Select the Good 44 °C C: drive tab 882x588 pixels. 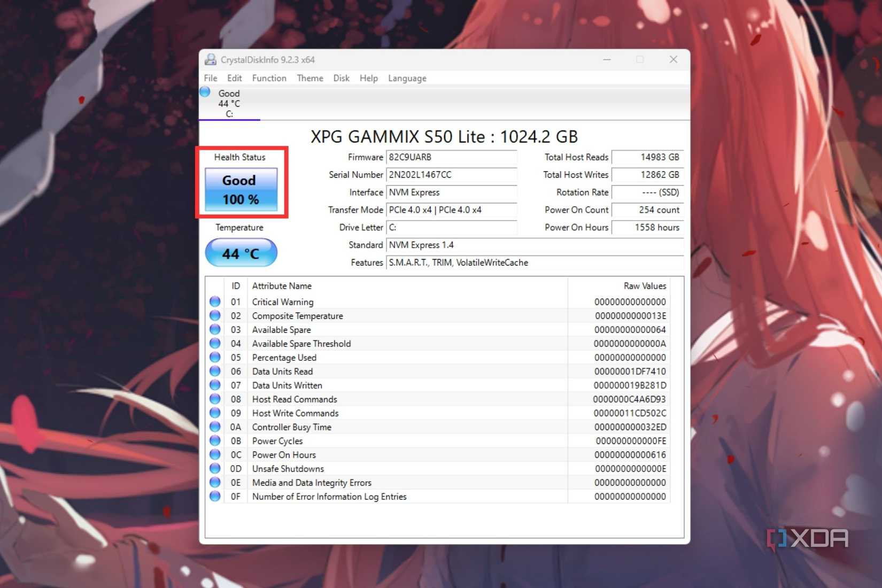[229, 103]
